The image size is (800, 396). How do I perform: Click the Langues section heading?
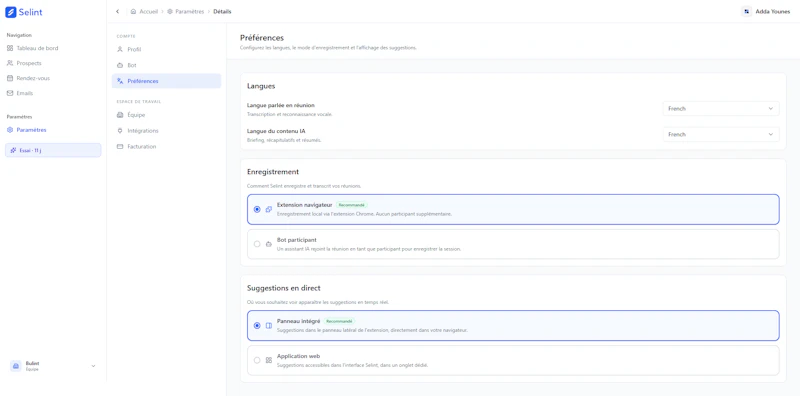tap(261, 86)
